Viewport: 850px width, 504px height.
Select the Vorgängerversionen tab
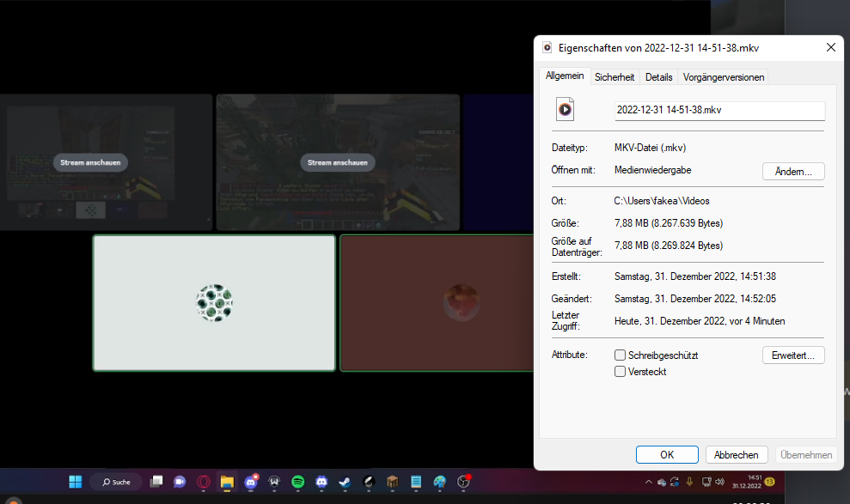(724, 77)
